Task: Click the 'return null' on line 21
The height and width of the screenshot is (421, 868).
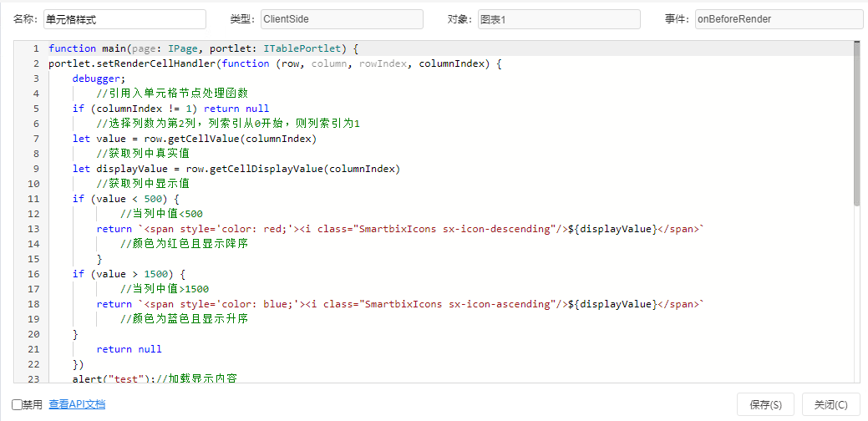Action: 129,349
